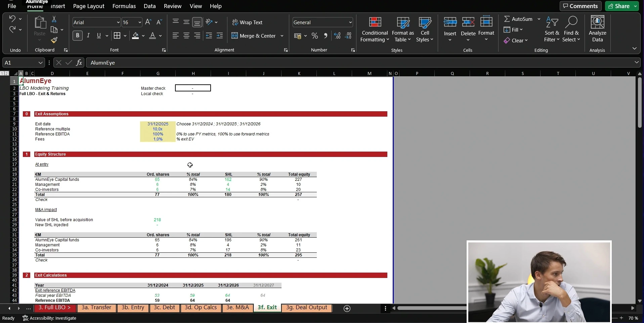Open Conditional Formatting menu
The width and height of the screenshot is (644, 323).
click(x=375, y=29)
